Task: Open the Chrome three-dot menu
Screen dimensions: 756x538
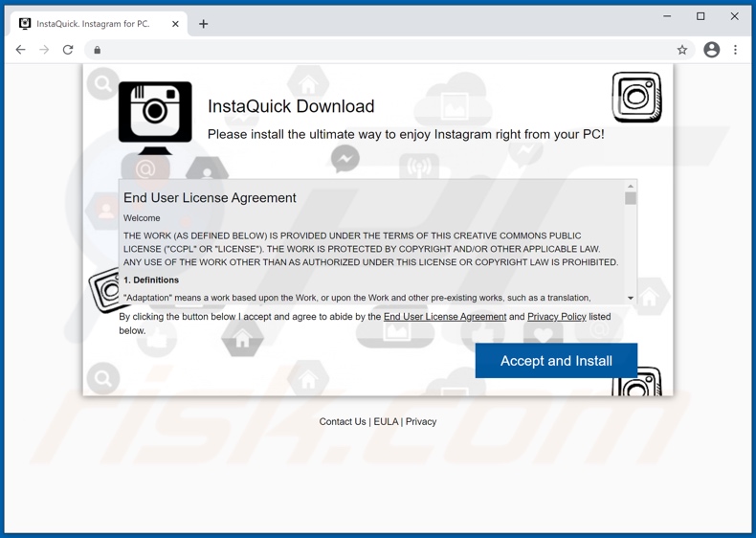Action: [735, 50]
